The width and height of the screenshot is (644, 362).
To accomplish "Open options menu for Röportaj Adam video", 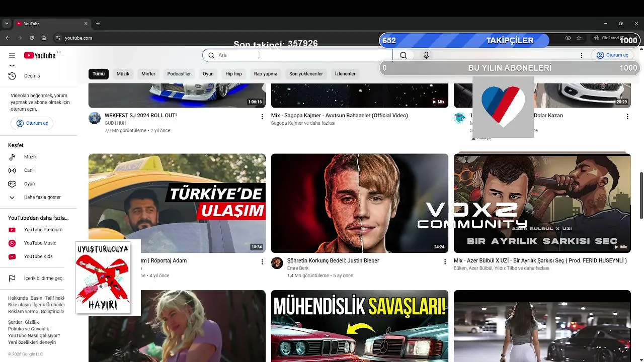I will click(262, 262).
